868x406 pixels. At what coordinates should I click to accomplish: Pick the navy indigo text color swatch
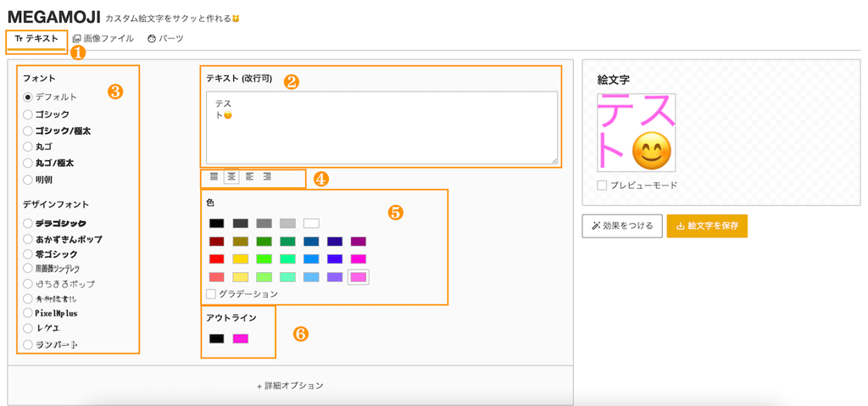coord(335,242)
